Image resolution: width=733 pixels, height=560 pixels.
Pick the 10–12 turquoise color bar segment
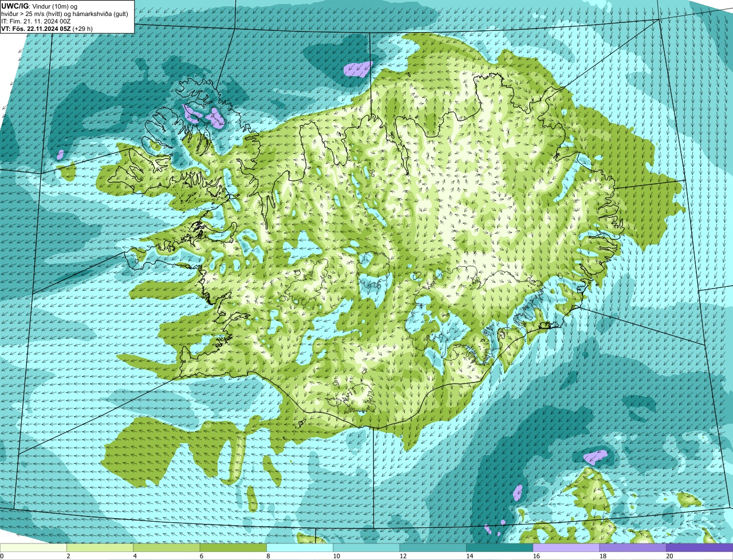[x=366, y=547]
